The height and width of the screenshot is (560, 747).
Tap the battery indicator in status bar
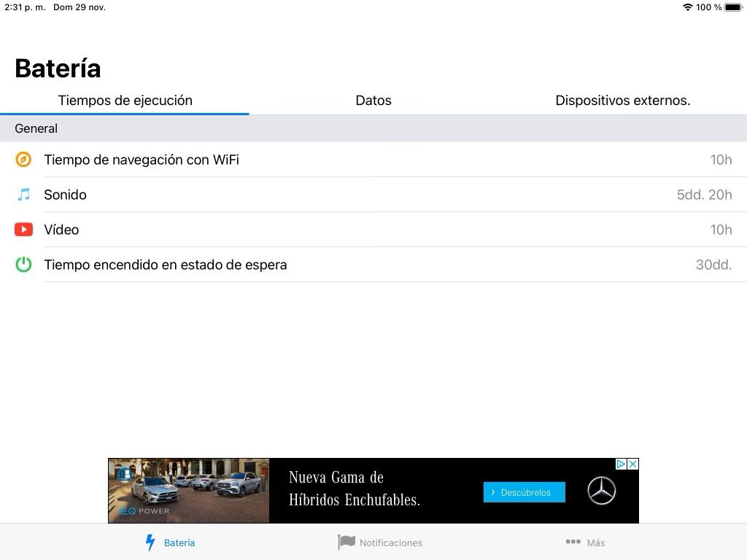click(x=734, y=7)
